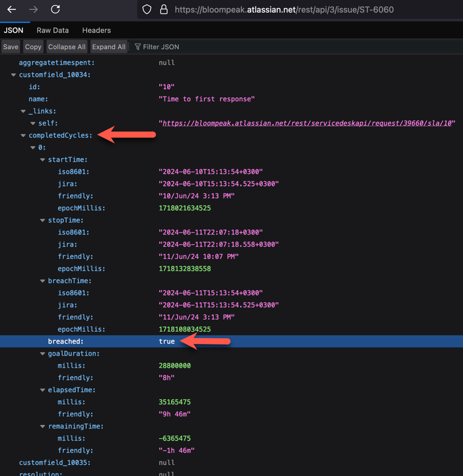Collapse the breachTime node

click(x=43, y=281)
